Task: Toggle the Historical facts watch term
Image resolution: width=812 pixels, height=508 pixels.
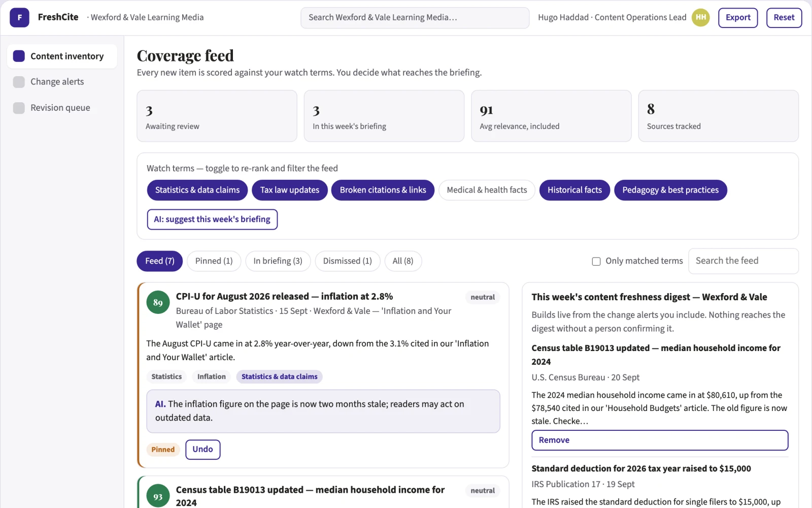Action: point(574,190)
